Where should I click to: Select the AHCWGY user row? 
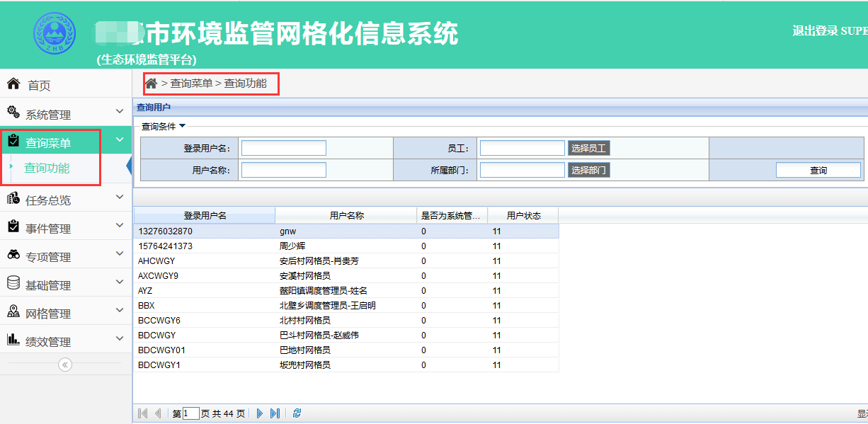[346, 261]
